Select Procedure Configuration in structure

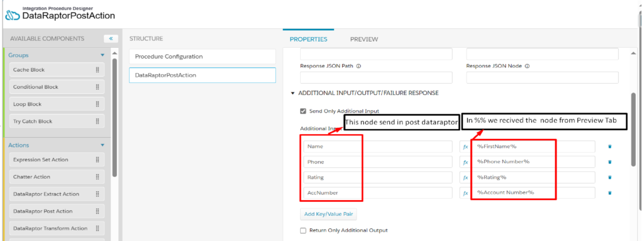pos(203,57)
